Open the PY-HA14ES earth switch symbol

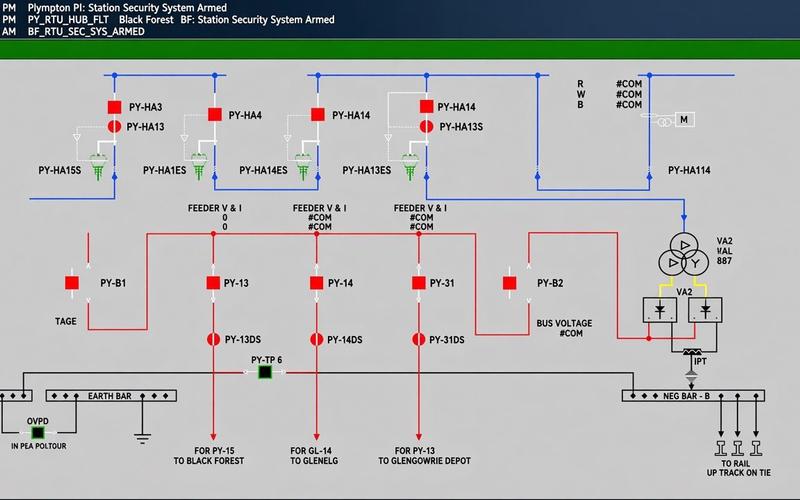[x=303, y=167]
